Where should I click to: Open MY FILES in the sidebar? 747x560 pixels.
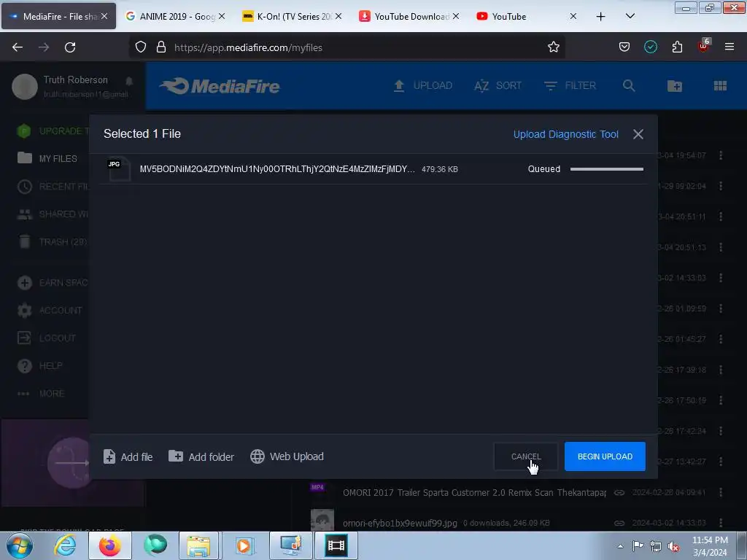click(47, 158)
